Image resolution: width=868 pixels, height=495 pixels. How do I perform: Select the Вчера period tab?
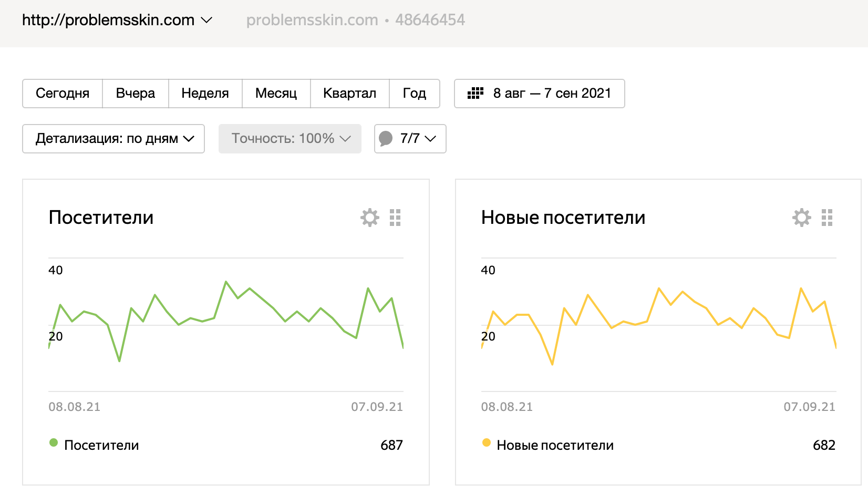(136, 94)
